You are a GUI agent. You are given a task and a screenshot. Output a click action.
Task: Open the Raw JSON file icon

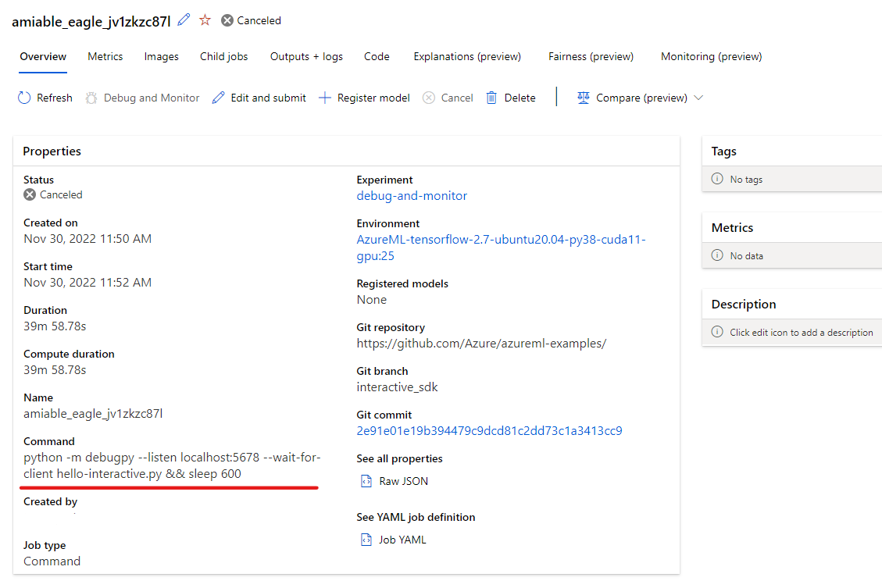pos(366,481)
